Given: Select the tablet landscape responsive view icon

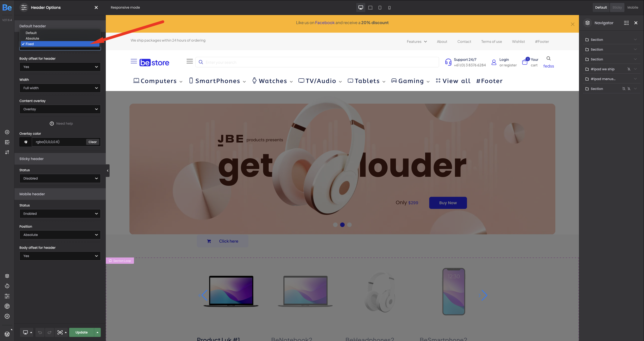Looking at the screenshot, I should (x=370, y=8).
